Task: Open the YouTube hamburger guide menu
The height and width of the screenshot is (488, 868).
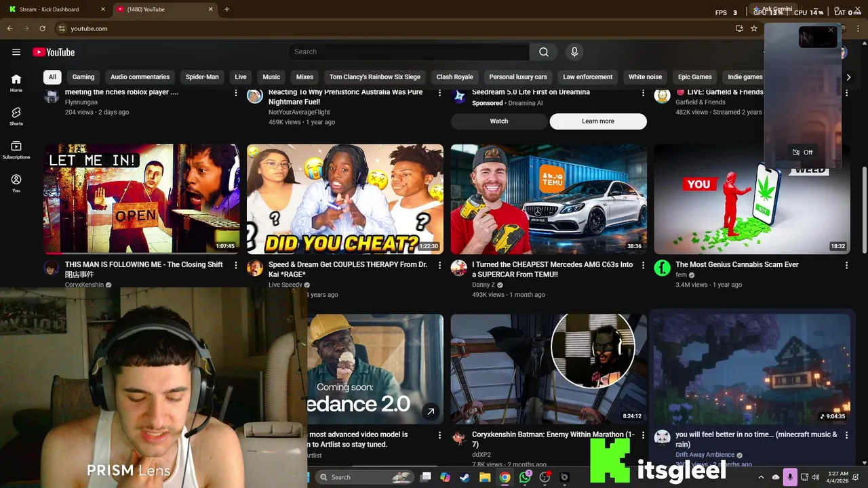Action: (x=16, y=52)
